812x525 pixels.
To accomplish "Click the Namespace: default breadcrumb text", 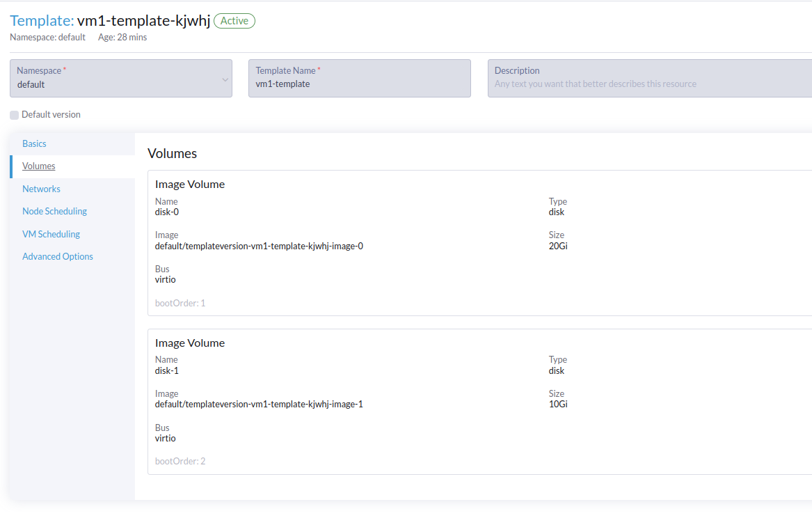I will (47, 37).
